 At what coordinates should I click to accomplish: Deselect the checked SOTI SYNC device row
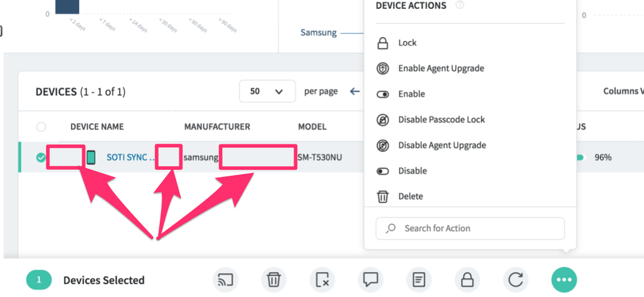pos(40,157)
